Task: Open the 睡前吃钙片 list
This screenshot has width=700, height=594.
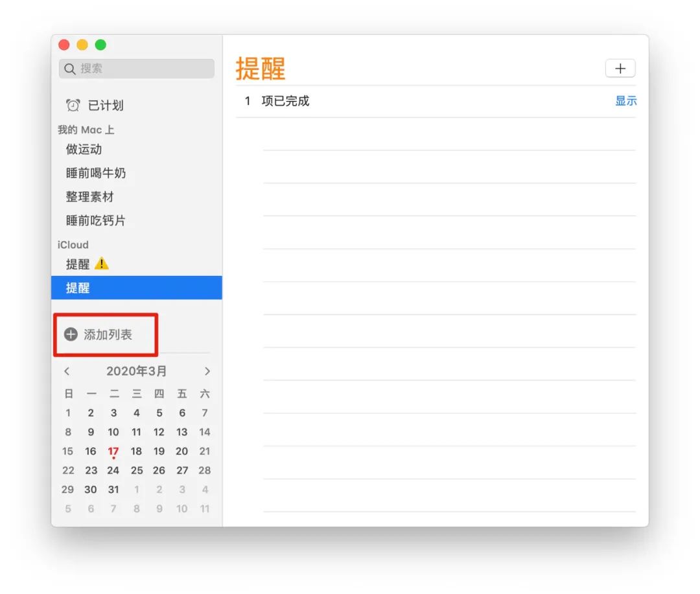Action: coord(96,221)
